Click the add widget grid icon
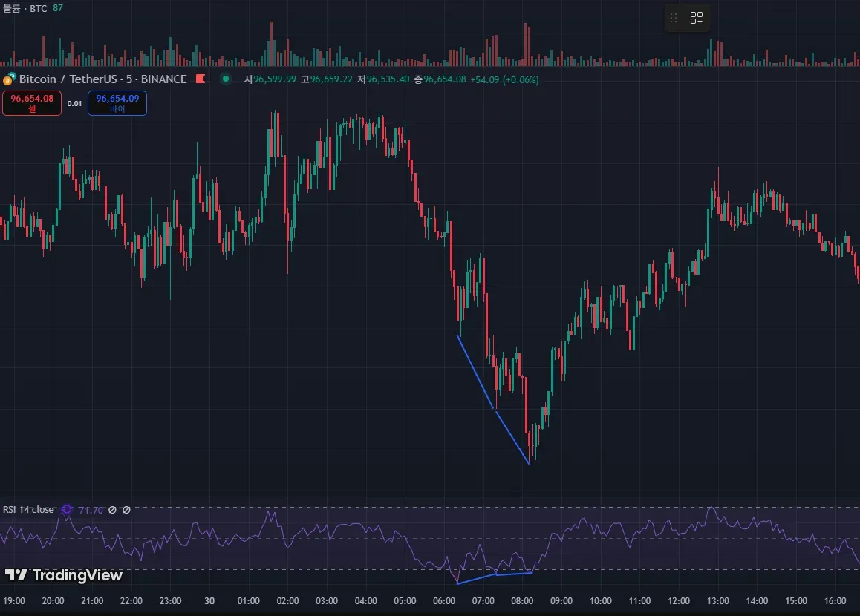 click(697, 19)
